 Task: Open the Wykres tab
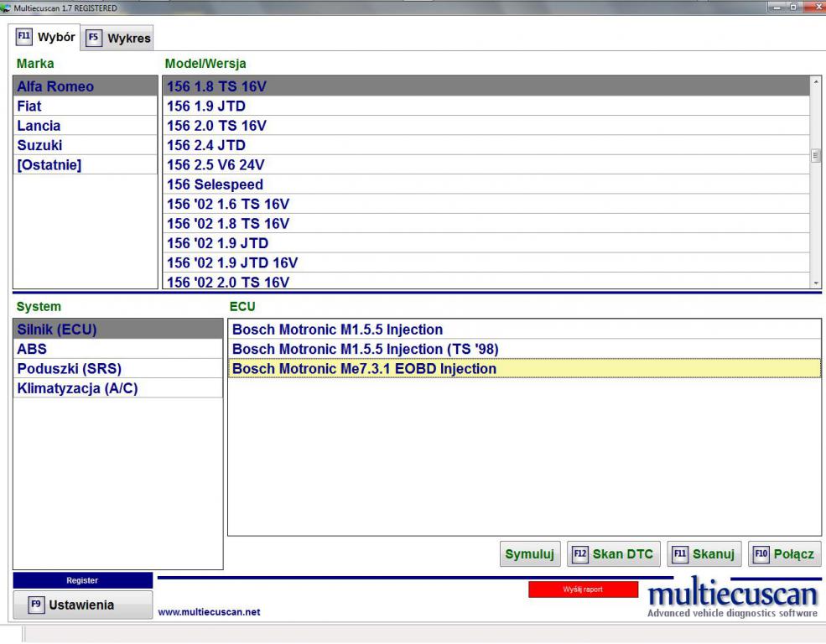tap(118, 38)
